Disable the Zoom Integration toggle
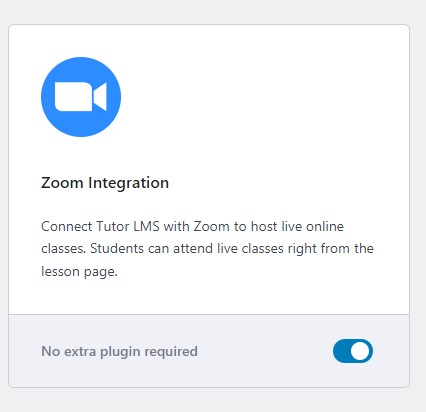 pos(353,351)
